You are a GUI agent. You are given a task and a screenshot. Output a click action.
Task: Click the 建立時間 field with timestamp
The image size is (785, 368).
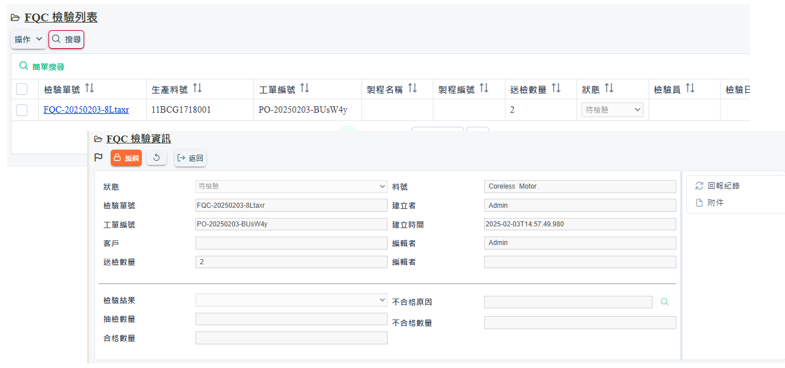click(x=580, y=224)
